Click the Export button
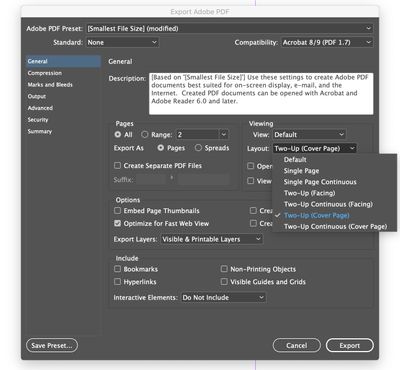This screenshot has width=400, height=370. tap(350, 345)
